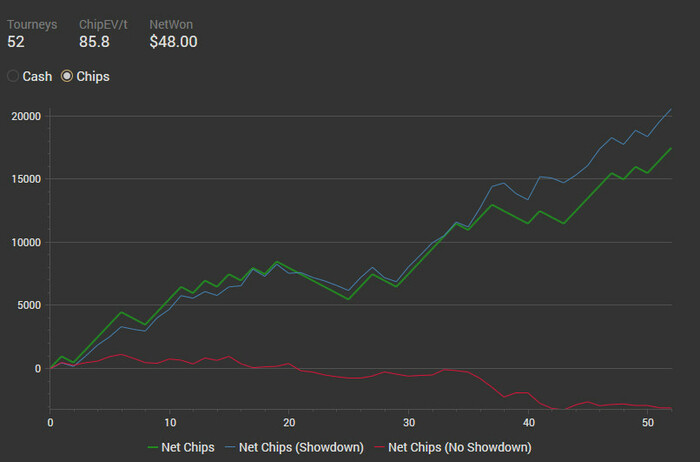Click the NetWon amount $48.00

[x=173, y=42]
